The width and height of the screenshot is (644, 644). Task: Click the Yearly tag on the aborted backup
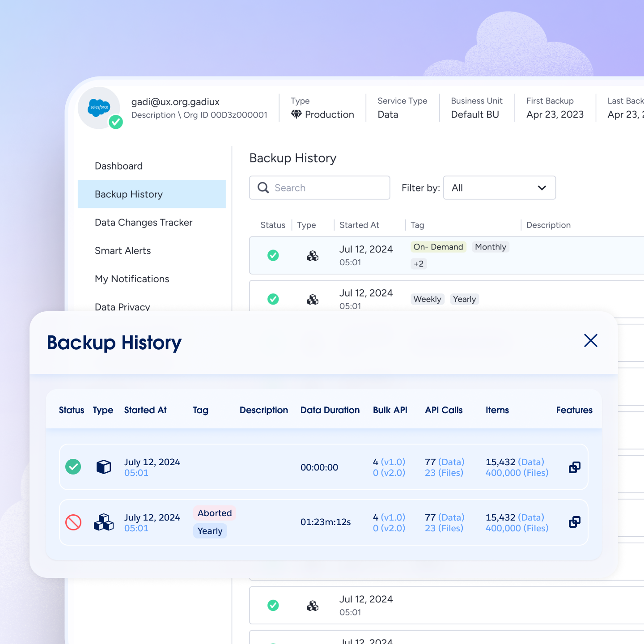pyautogui.click(x=210, y=531)
